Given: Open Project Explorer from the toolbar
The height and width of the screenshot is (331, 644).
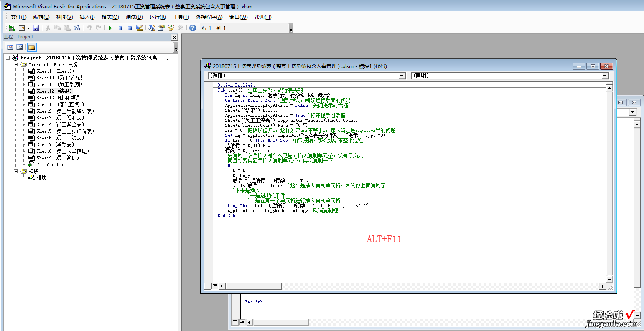Looking at the screenshot, I should (152, 28).
